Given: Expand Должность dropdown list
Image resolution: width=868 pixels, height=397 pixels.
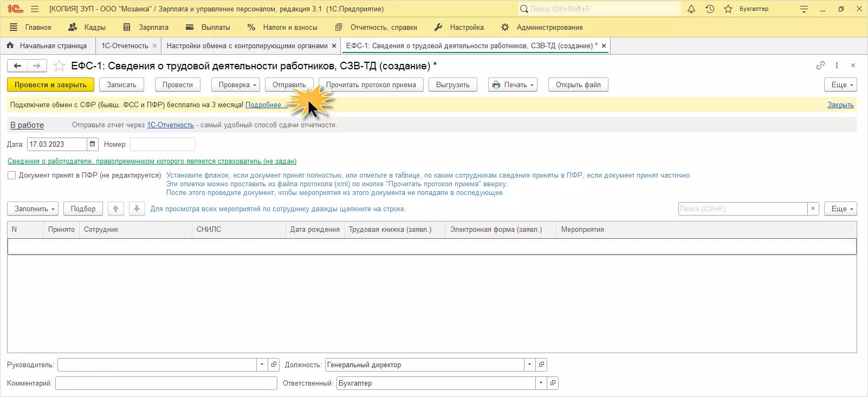Looking at the screenshot, I should [529, 365].
